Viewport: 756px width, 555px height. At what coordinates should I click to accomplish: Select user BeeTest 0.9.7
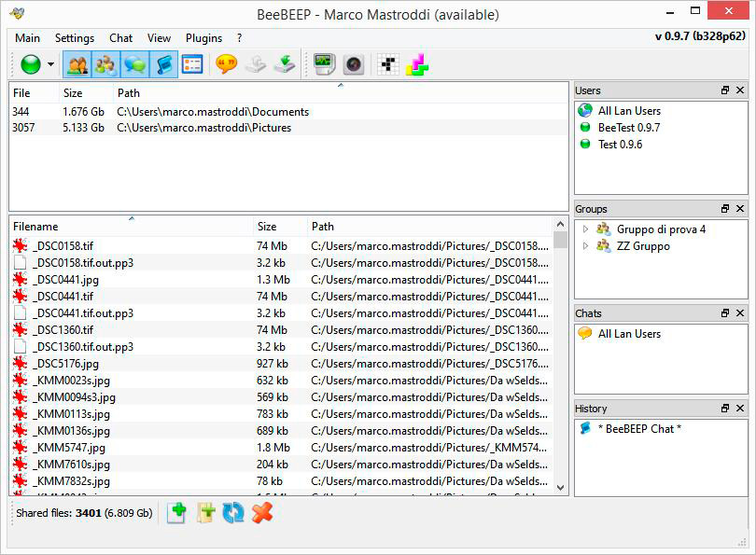coord(628,128)
